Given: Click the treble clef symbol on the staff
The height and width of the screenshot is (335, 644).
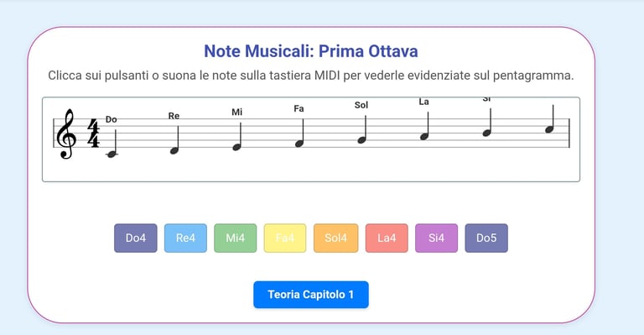Looking at the screenshot, I should point(65,134).
